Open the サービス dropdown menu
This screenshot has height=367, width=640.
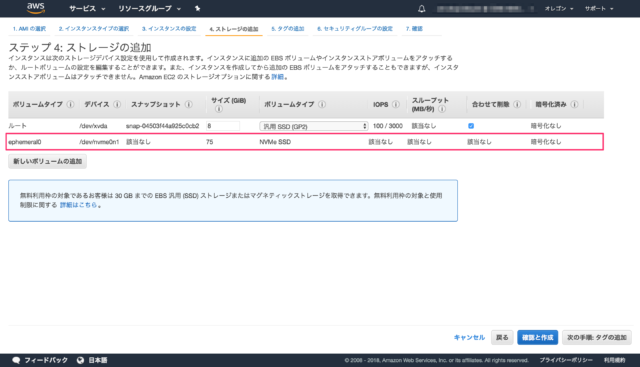[87, 9]
